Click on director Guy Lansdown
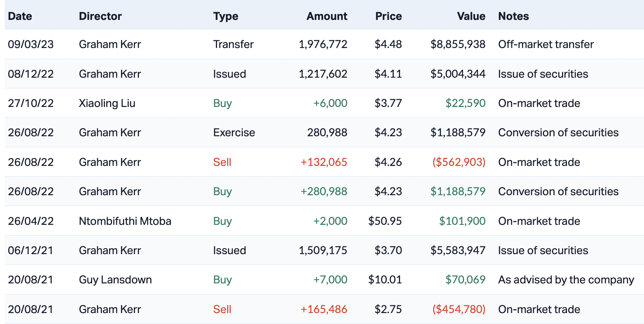 [115, 279]
